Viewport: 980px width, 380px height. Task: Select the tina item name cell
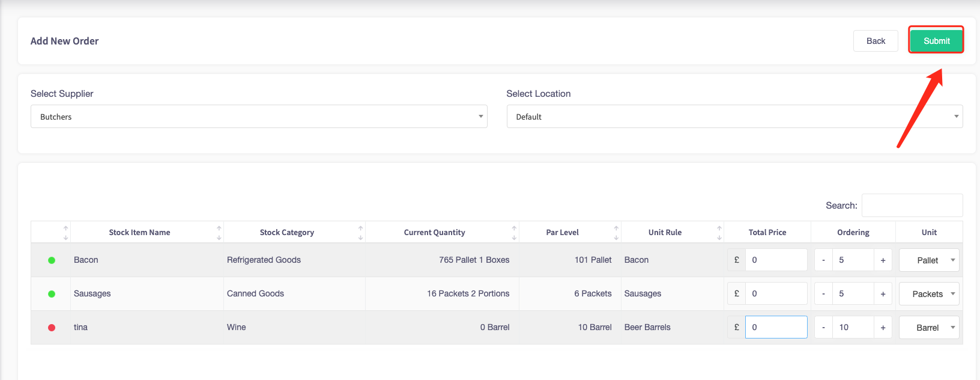147,328
